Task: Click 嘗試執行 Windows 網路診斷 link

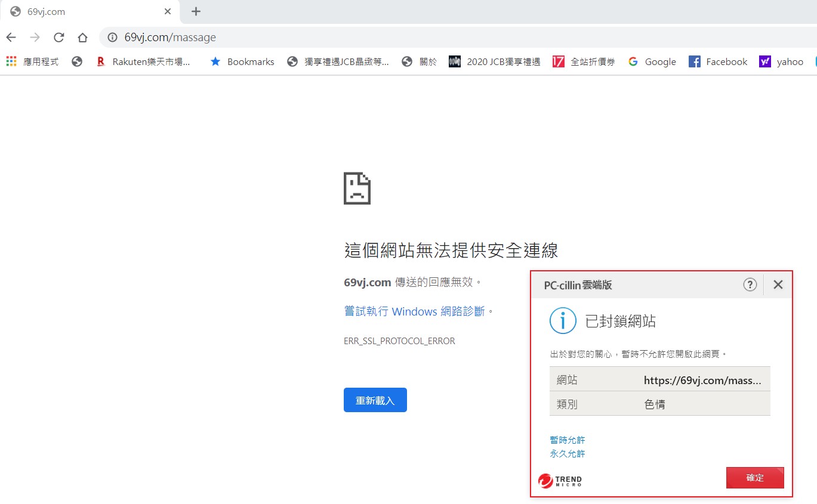Action: pos(414,311)
